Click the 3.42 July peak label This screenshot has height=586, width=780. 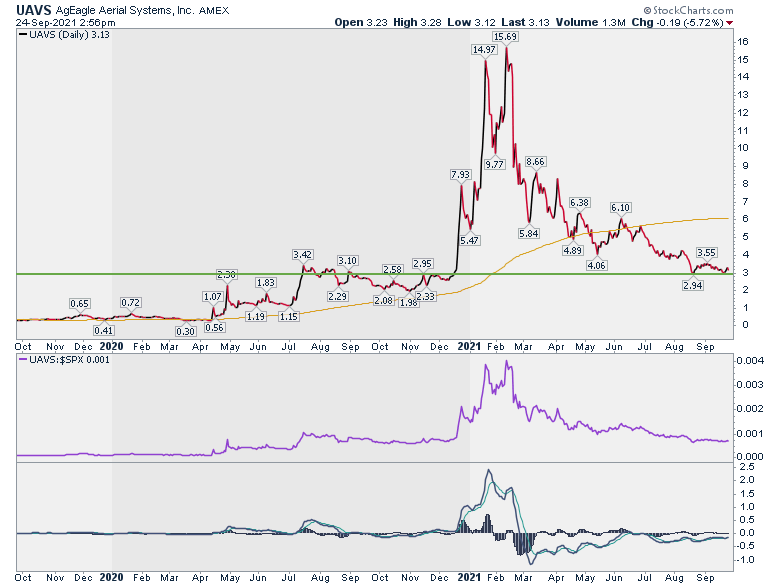coord(302,255)
